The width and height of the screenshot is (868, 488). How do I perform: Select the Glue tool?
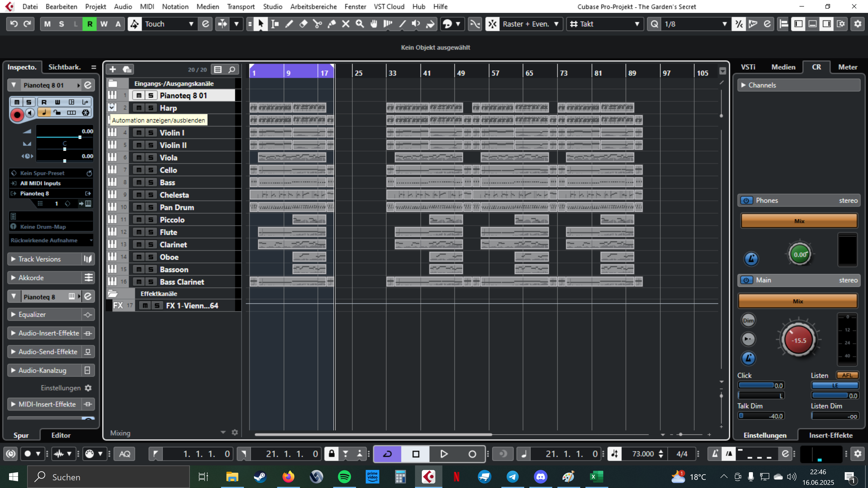[332, 24]
